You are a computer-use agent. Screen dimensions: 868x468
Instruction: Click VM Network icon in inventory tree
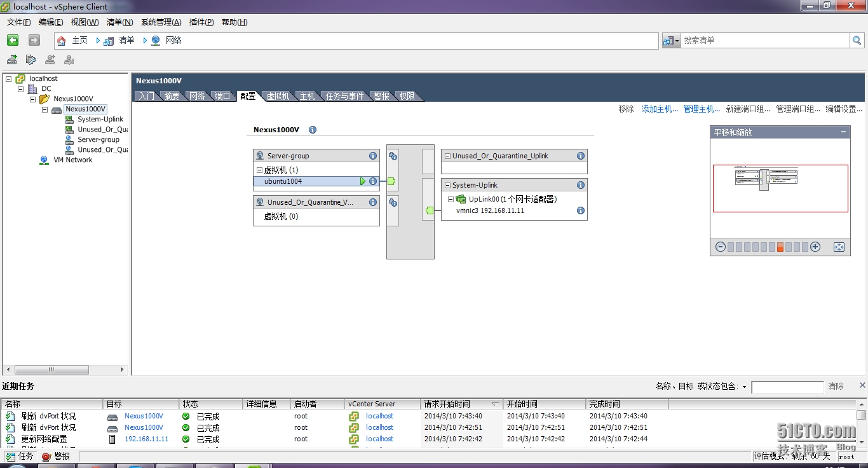[44, 160]
